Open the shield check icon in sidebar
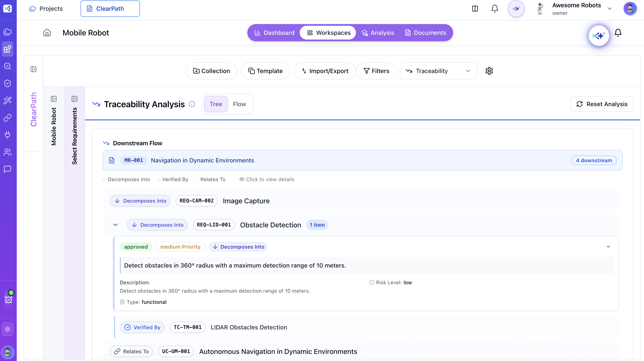 click(x=8, y=83)
